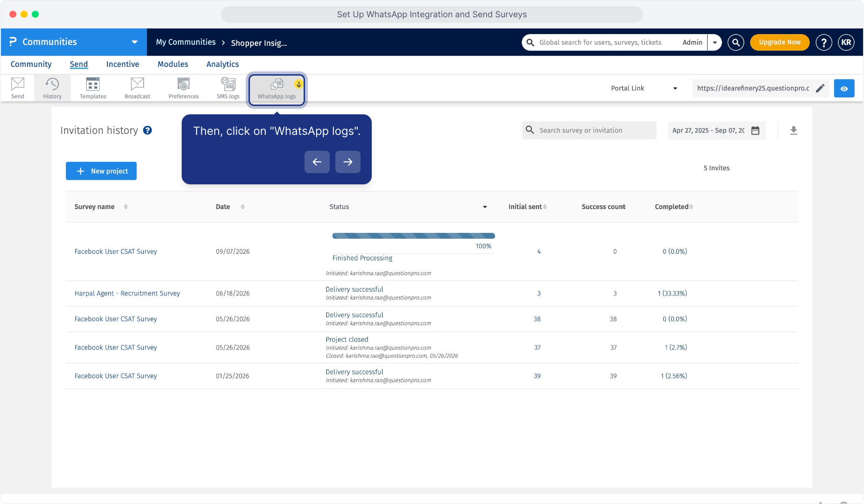Open Invitation history help info icon

tap(148, 131)
